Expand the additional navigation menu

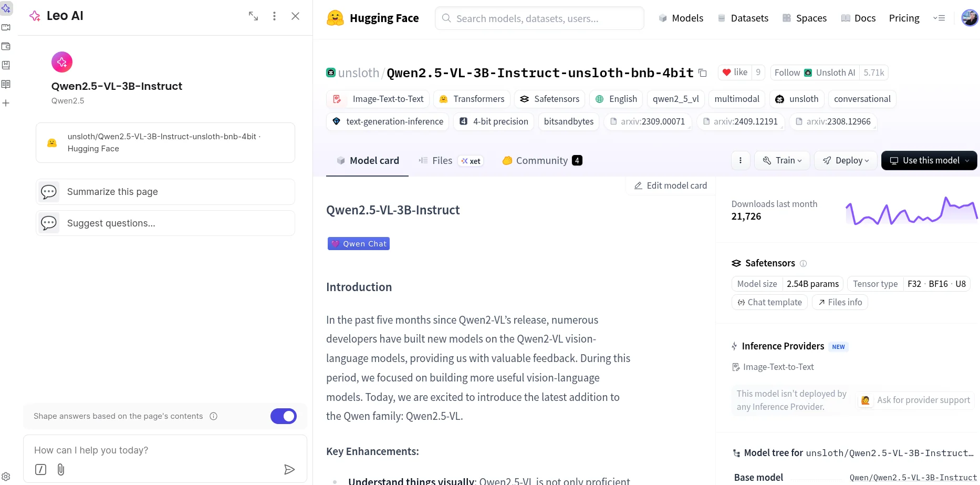(939, 18)
